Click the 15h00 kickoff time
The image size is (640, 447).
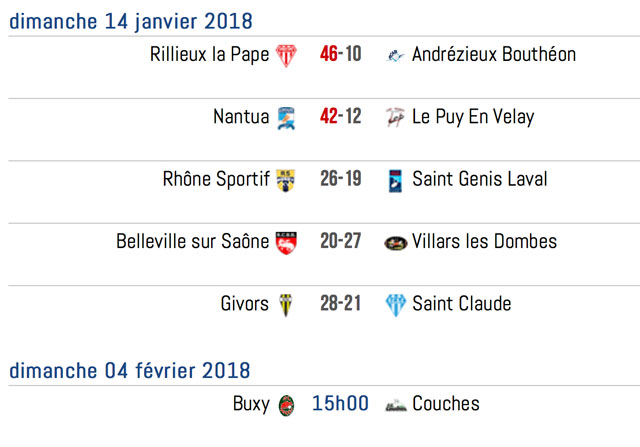point(340,403)
